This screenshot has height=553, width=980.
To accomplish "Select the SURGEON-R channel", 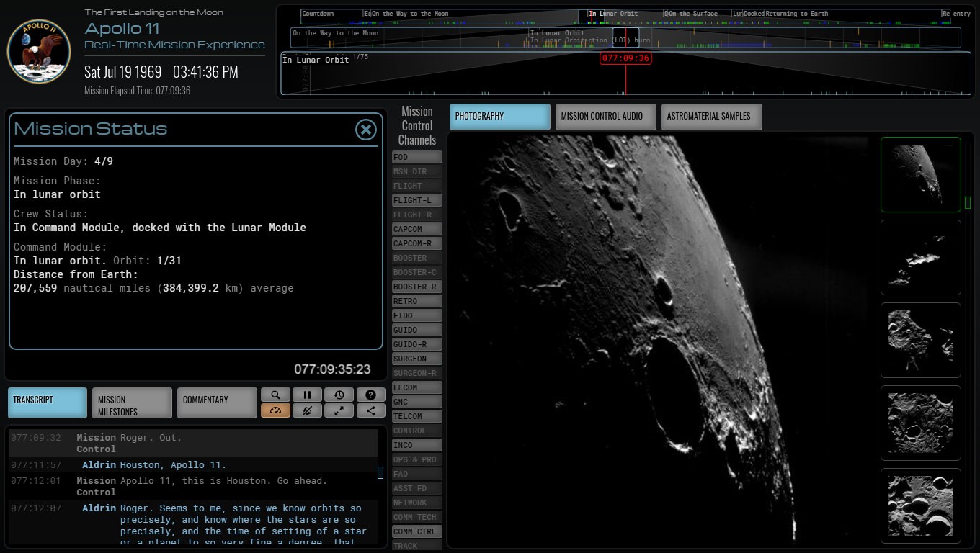I will click(x=417, y=373).
